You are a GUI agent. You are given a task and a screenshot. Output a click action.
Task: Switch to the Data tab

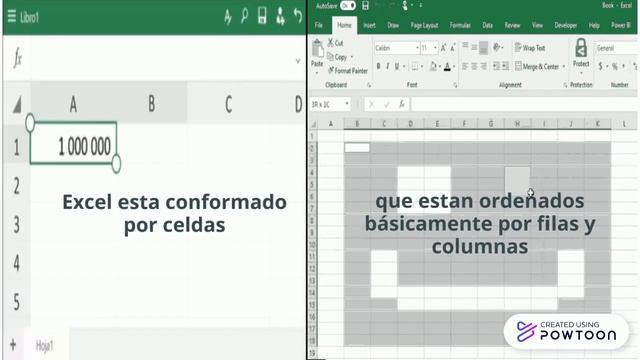(487, 25)
